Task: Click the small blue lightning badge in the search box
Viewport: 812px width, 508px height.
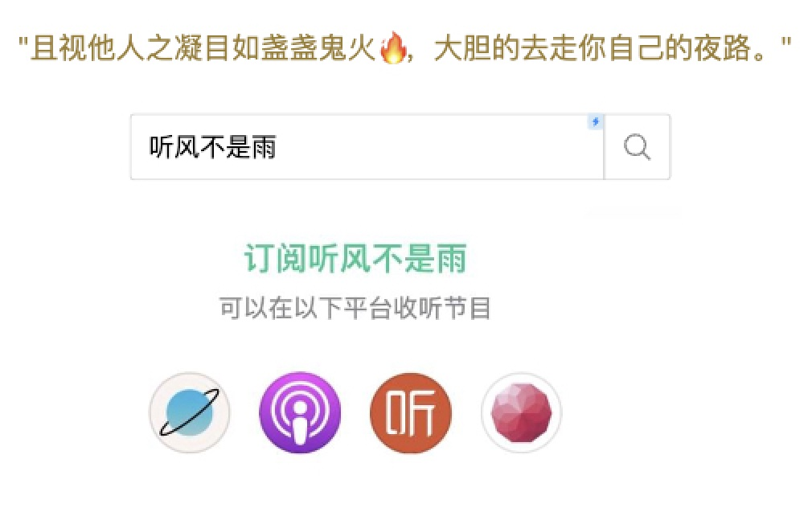Action: [596, 121]
